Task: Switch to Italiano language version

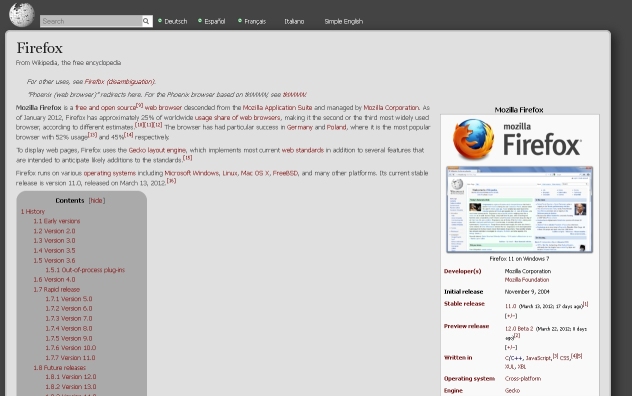Action: [294, 21]
